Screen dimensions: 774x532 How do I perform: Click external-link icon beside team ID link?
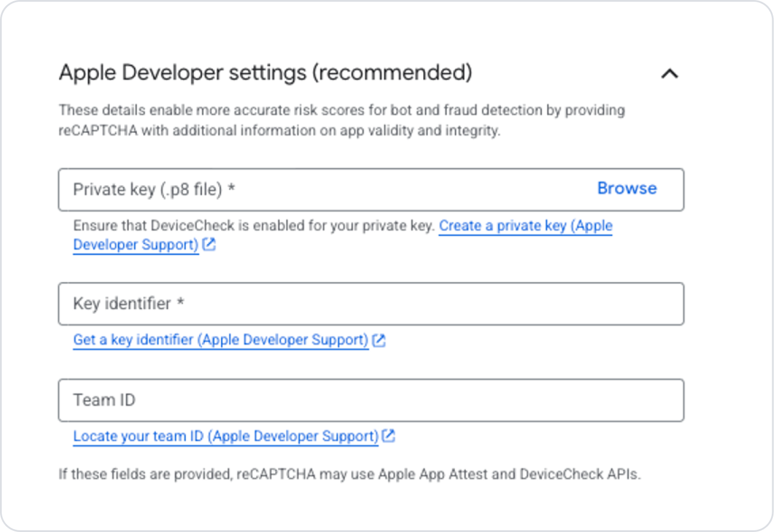tap(388, 436)
